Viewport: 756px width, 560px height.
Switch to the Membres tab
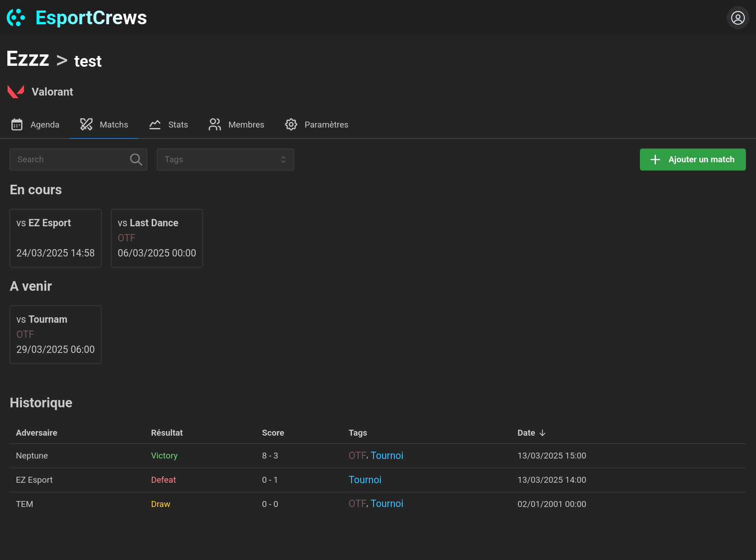(246, 124)
